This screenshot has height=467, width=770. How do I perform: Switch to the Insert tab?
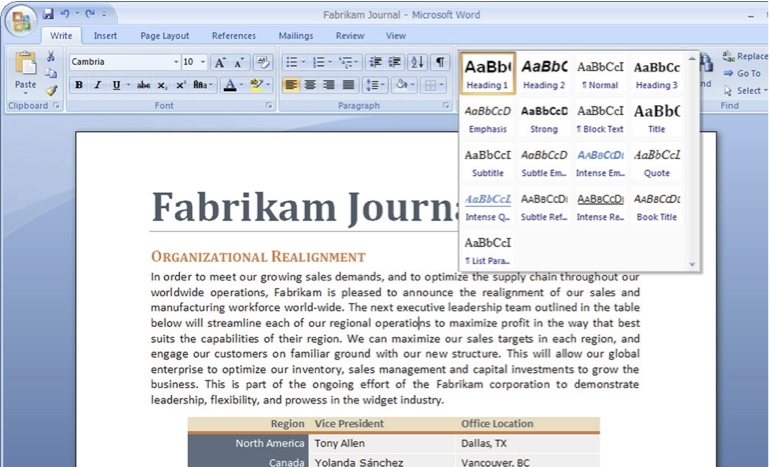click(x=105, y=36)
